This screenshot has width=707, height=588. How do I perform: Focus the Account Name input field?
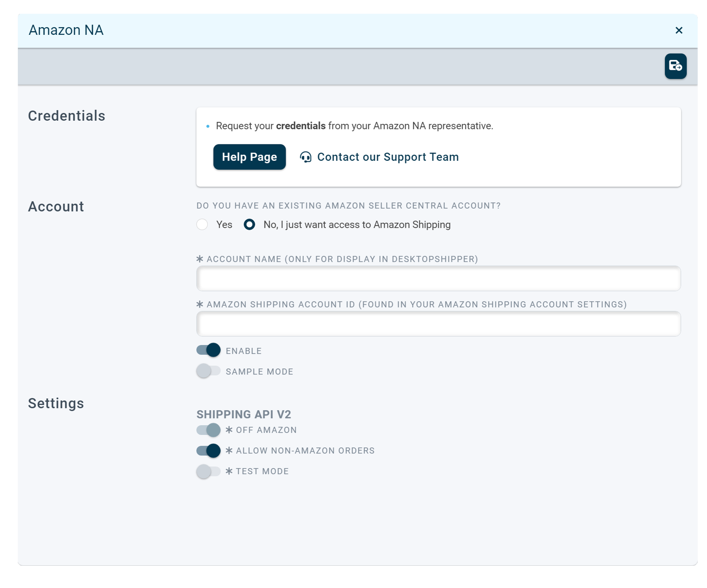438,278
